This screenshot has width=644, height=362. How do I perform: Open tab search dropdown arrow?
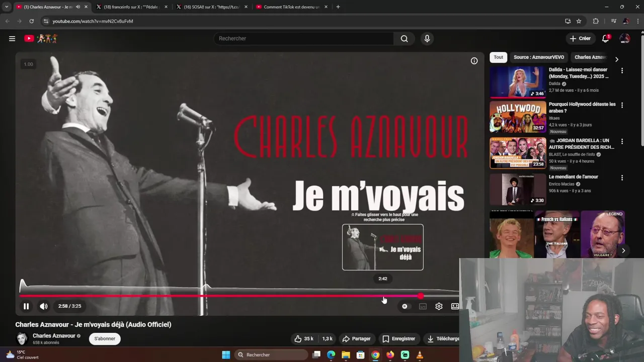point(7,7)
